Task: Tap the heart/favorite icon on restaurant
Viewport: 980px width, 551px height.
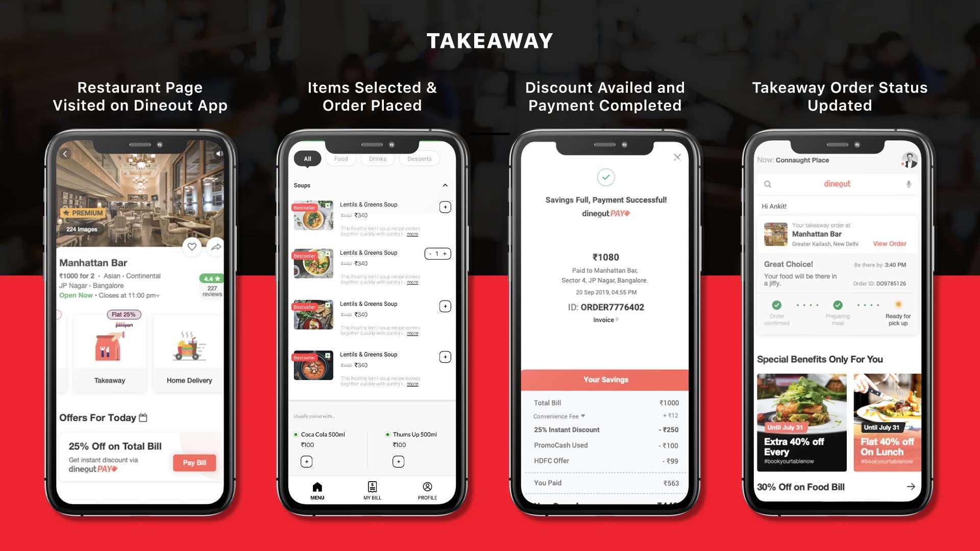Action: pos(192,246)
